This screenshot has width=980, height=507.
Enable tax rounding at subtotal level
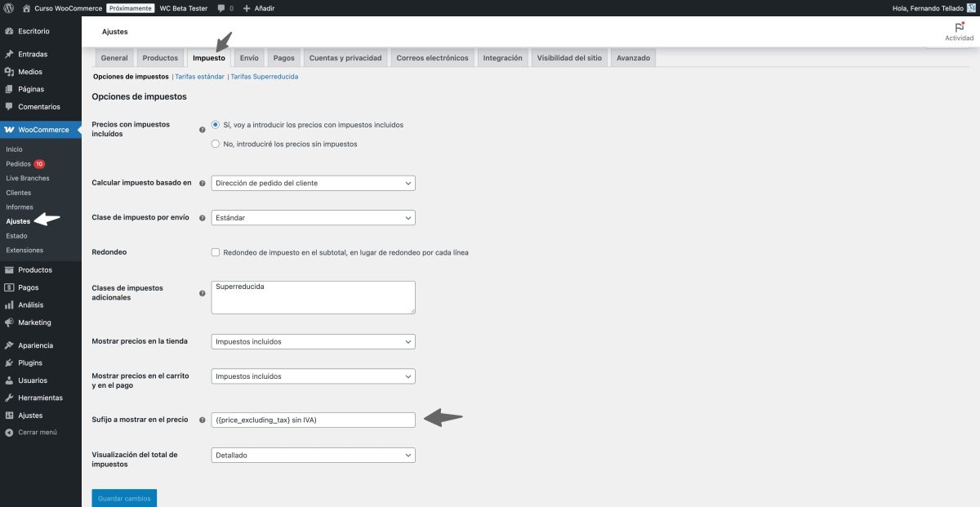coord(216,252)
